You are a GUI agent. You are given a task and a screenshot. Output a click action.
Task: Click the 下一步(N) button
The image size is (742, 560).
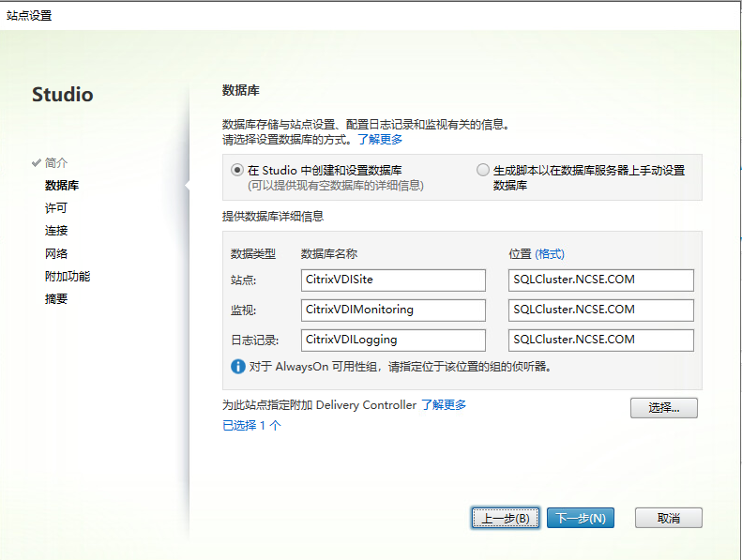click(581, 518)
